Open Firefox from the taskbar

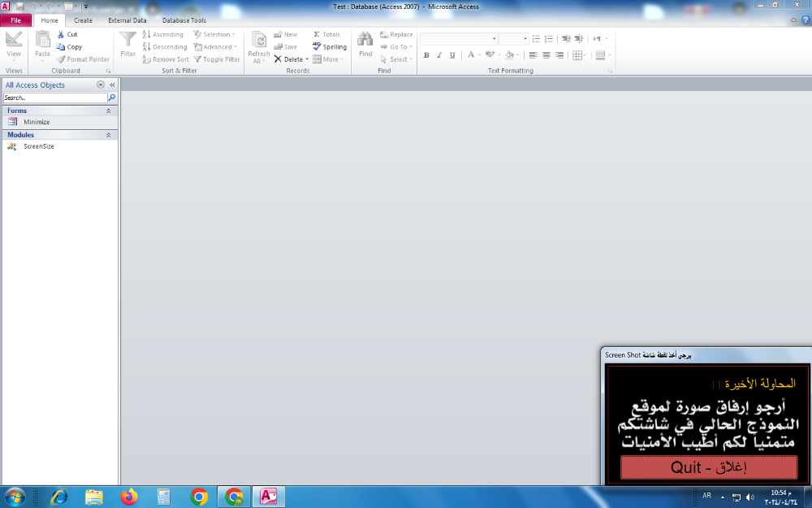pos(129,497)
